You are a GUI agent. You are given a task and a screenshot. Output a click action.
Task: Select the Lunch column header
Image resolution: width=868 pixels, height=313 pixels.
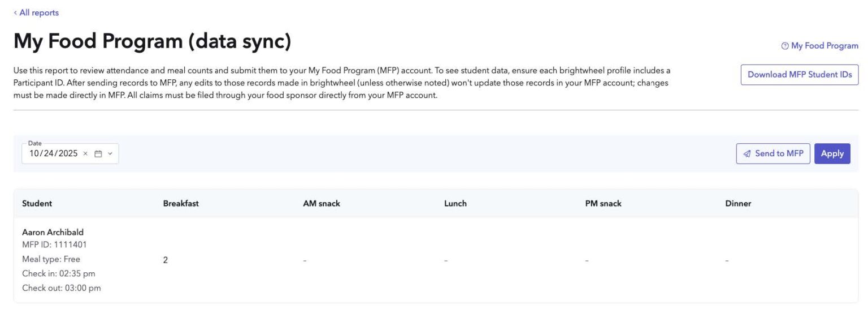click(x=455, y=203)
